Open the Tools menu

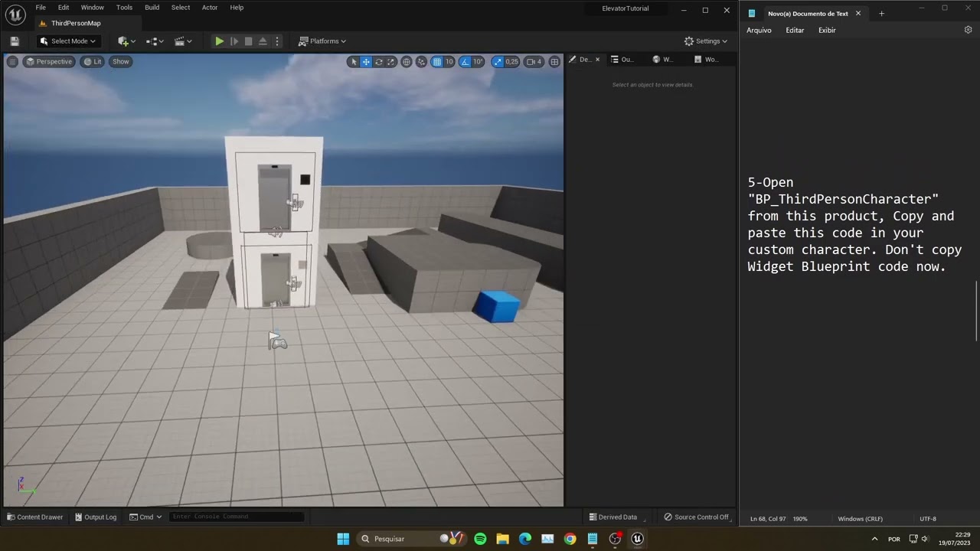tap(124, 8)
